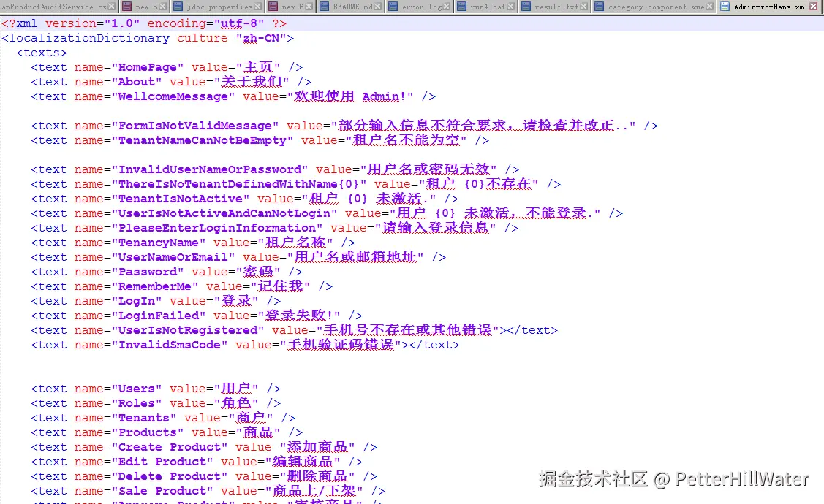Click the disk icon on result.txt tab
The image size is (824, 504).
pos(526,7)
